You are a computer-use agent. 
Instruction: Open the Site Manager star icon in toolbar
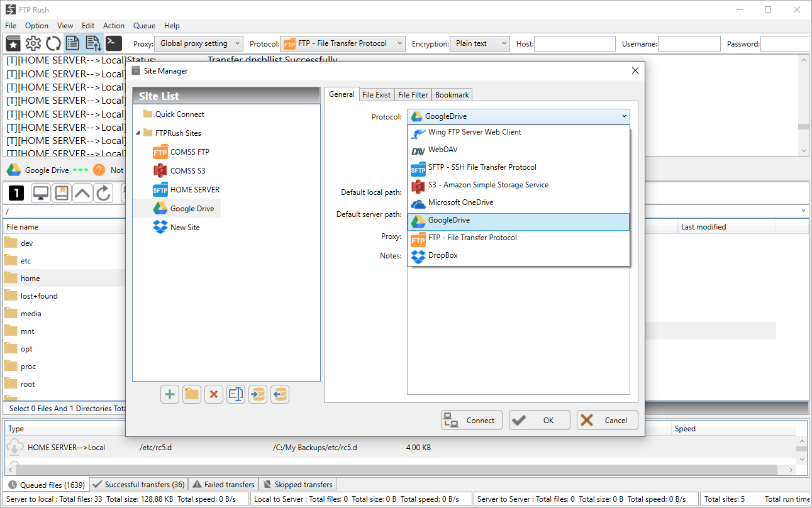click(x=13, y=43)
